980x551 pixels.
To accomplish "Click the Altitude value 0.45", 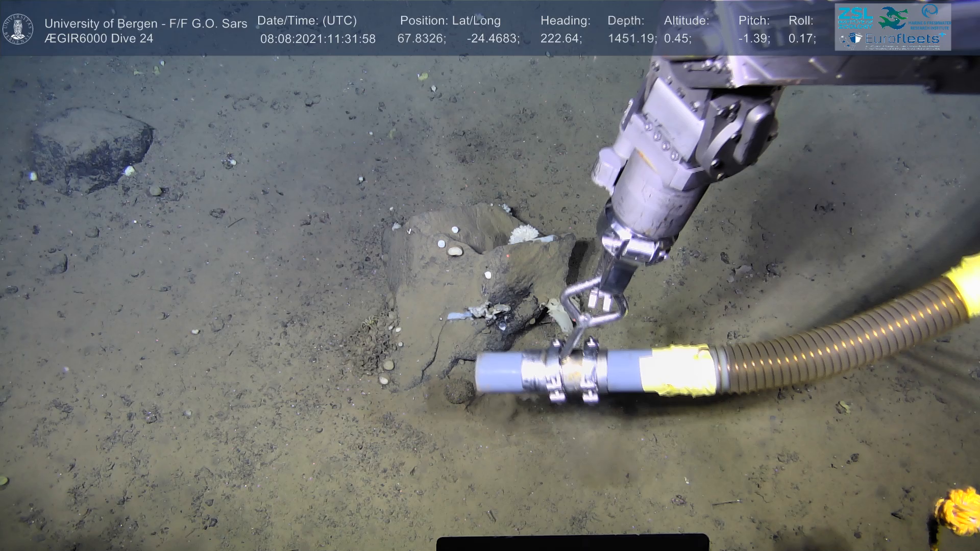I will pos(677,39).
